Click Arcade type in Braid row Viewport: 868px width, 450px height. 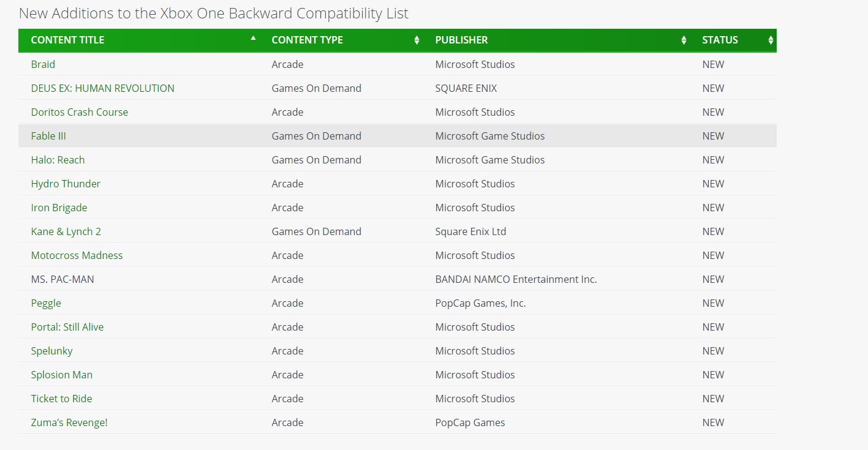click(287, 64)
